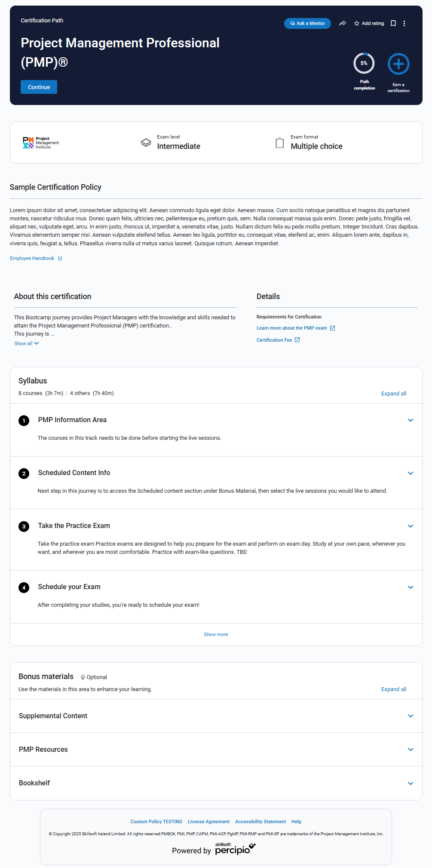Expand the Bookshelf section
Viewport: 432px width, 868px height.
click(x=411, y=783)
